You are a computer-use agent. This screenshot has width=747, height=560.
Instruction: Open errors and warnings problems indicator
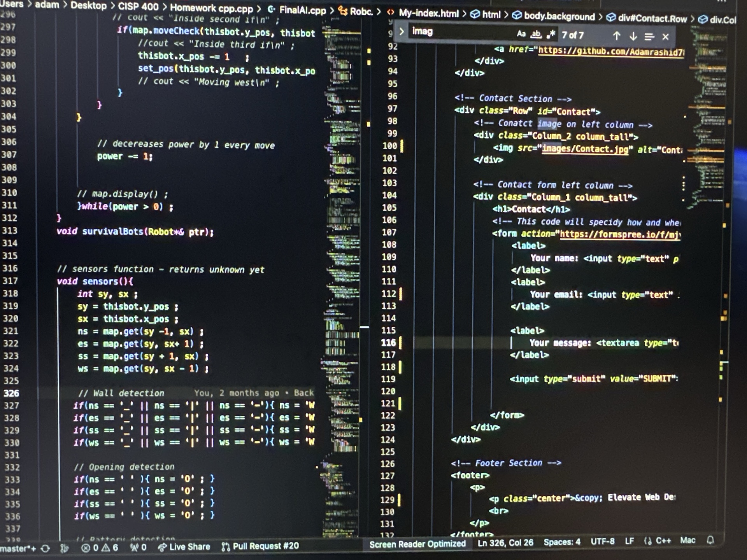[100, 548]
